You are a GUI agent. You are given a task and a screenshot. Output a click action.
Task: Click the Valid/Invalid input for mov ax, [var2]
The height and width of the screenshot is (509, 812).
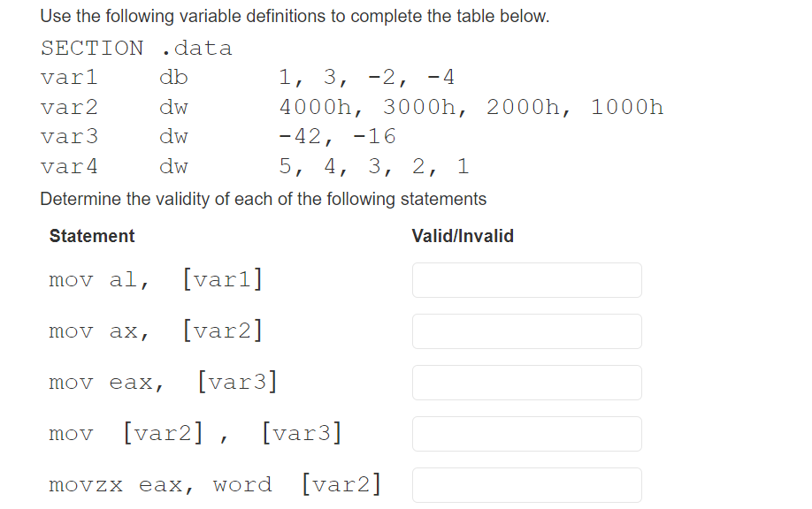pos(525,331)
